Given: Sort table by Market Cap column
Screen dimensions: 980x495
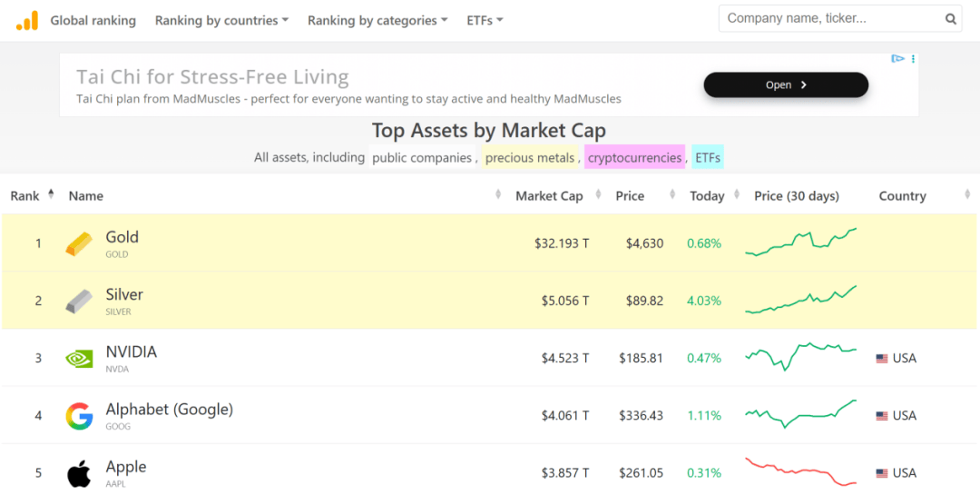Looking at the screenshot, I should pos(549,195).
